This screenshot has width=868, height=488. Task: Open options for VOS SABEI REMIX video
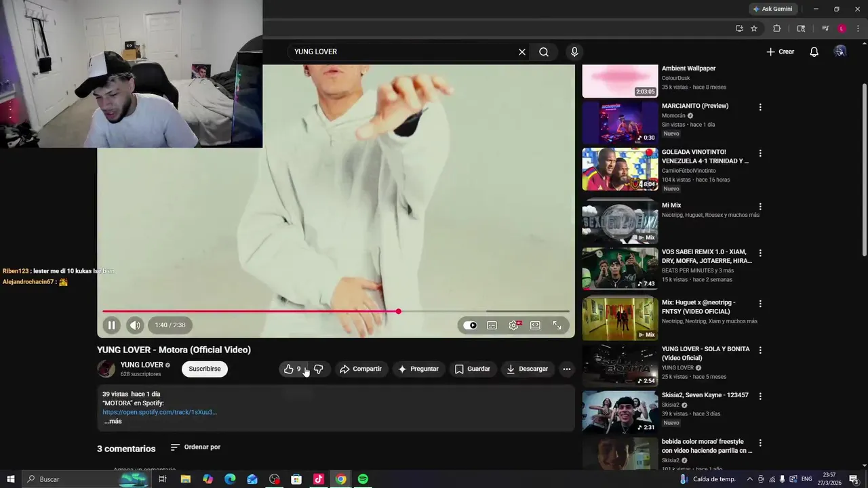[x=760, y=253]
